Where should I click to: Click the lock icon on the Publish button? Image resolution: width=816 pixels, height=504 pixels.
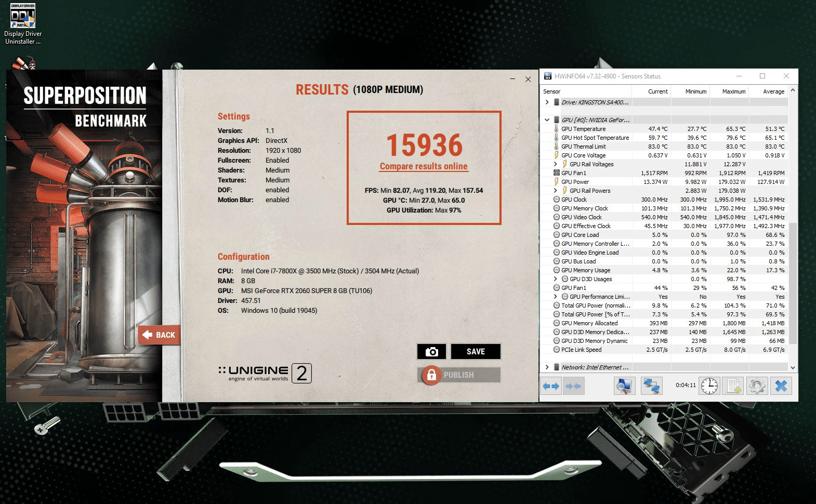point(431,375)
